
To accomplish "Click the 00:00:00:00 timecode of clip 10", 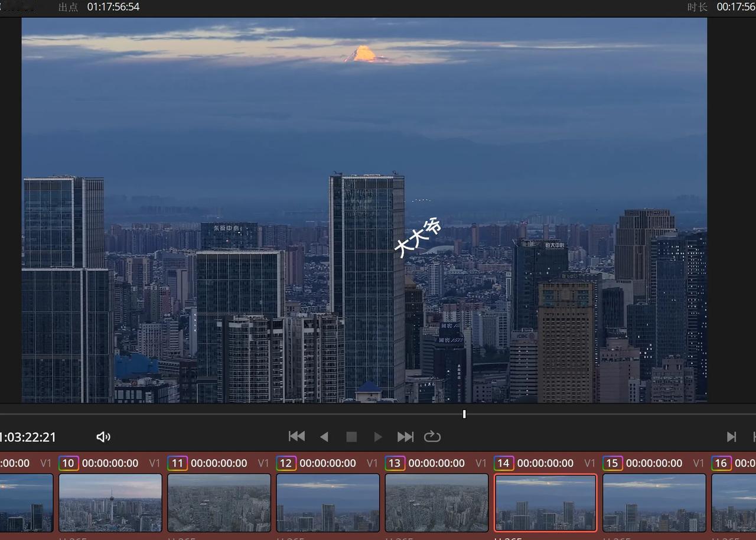I will pyautogui.click(x=110, y=463).
